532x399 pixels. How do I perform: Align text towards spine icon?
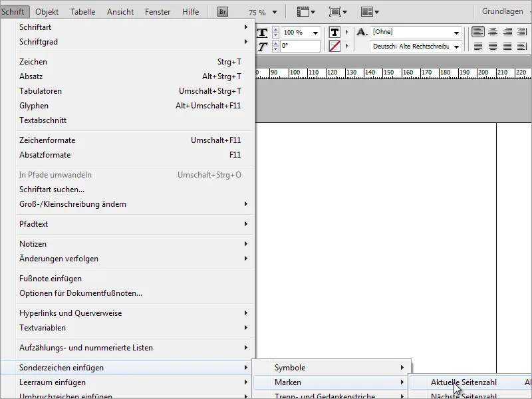point(522,32)
